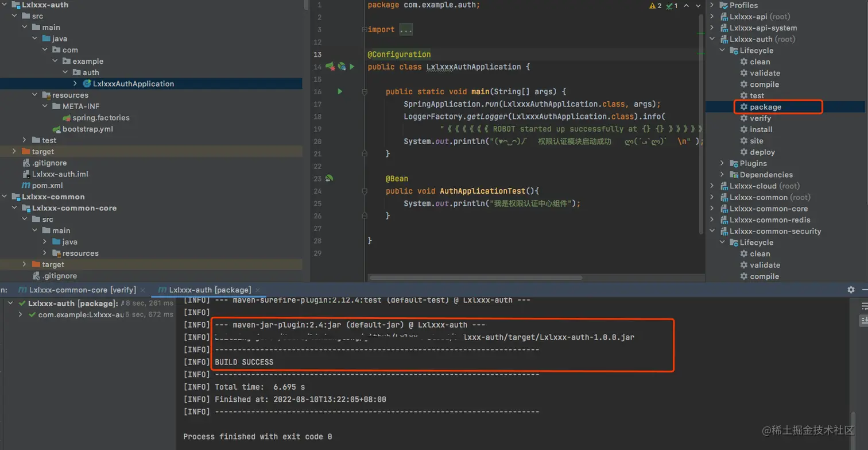Screen dimensions: 868x450
Task: Close the Lxlxxx-common-core [verify] run tab
Action: tap(144, 290)
